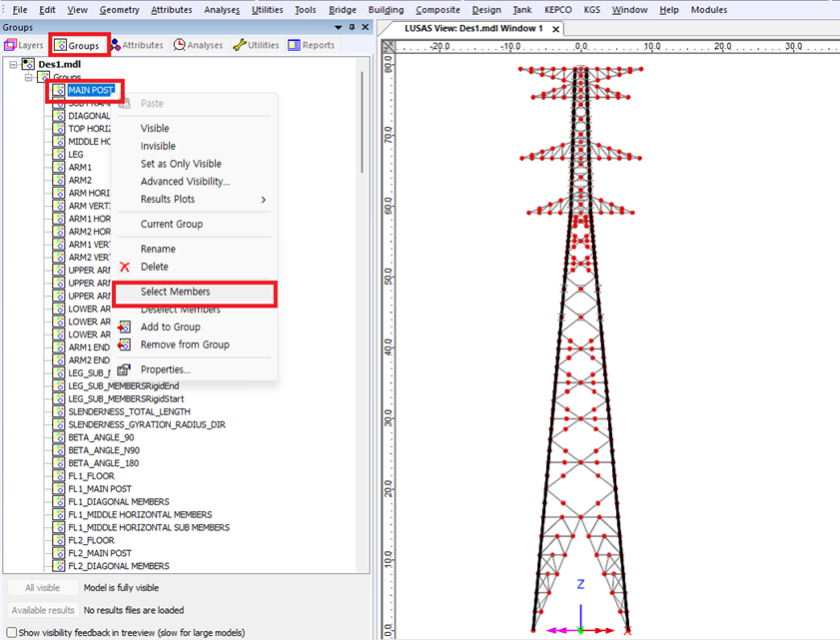Select SLENDERNESS_TOTAL_LENGTH group in tree

coord(129,411)
